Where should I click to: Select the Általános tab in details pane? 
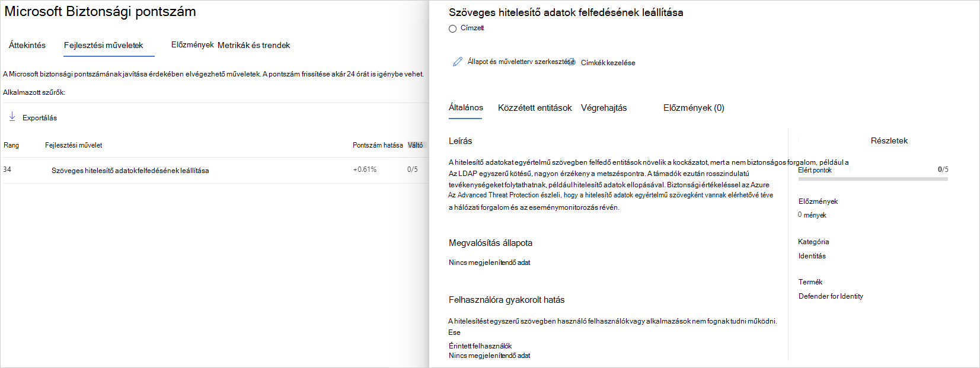point(466,107)
